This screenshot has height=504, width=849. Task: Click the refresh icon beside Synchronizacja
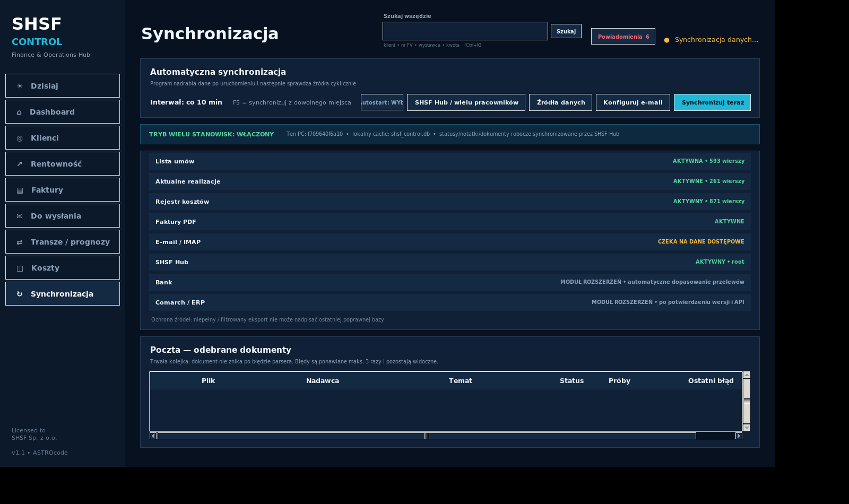click(20, 294)
